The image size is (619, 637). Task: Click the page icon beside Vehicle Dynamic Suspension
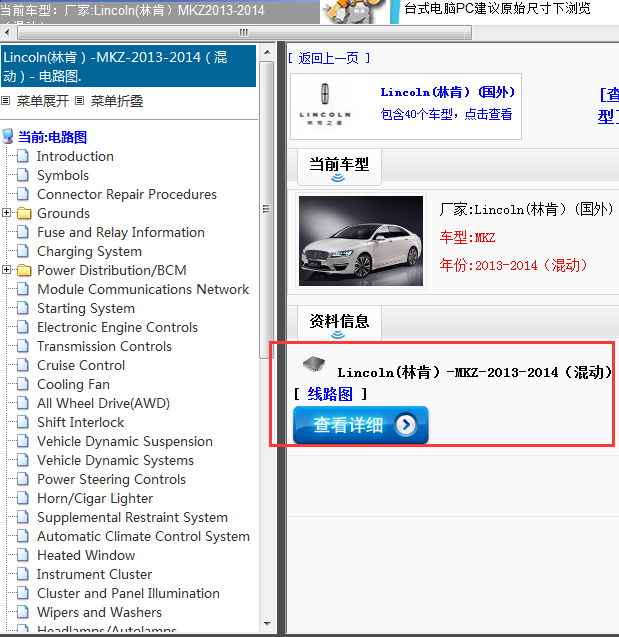point(23,441)
